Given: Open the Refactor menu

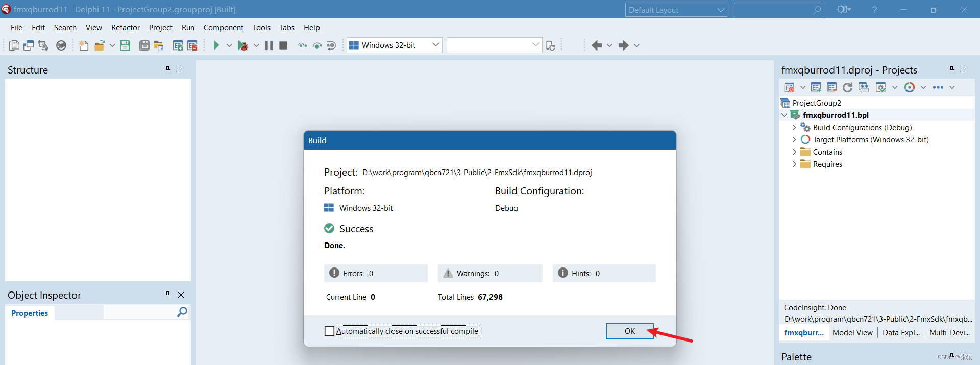Looking at the screenshot, I should 126,28.
